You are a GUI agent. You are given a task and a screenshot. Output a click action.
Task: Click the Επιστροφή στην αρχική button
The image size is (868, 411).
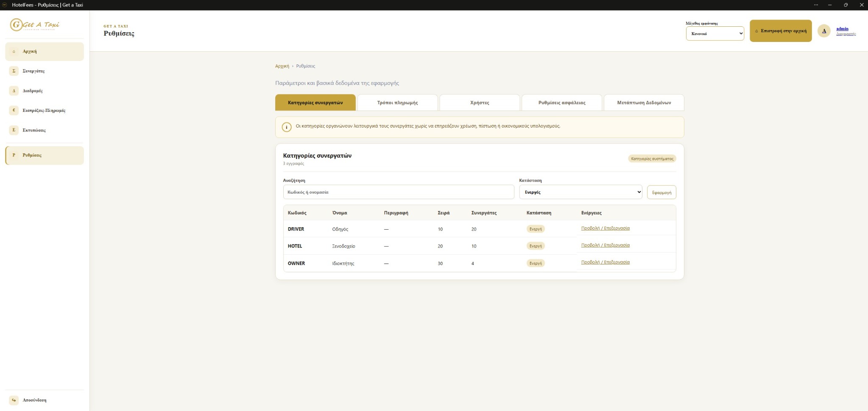(781, 31)
